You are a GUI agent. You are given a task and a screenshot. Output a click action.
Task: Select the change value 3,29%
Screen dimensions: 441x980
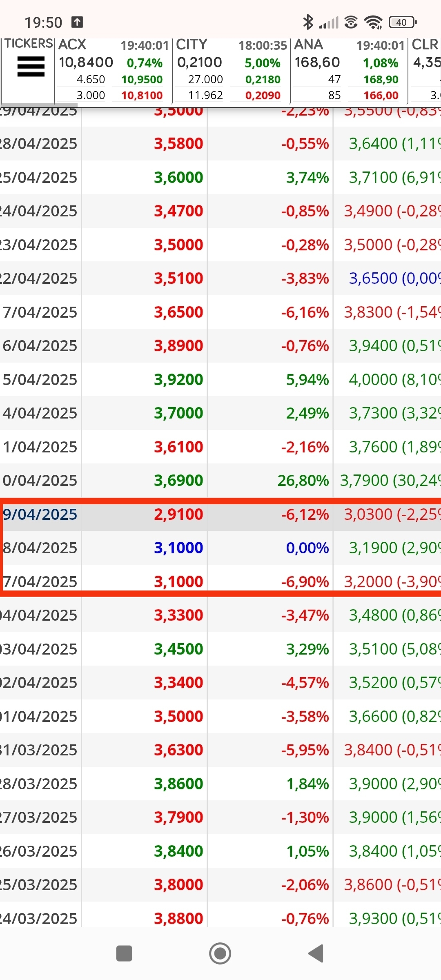pos(307,649)
